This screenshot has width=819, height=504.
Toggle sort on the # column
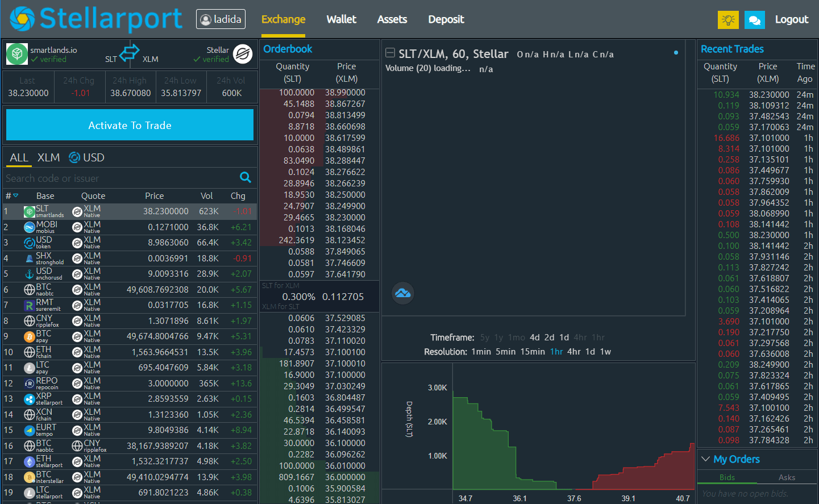click(11, 195)
